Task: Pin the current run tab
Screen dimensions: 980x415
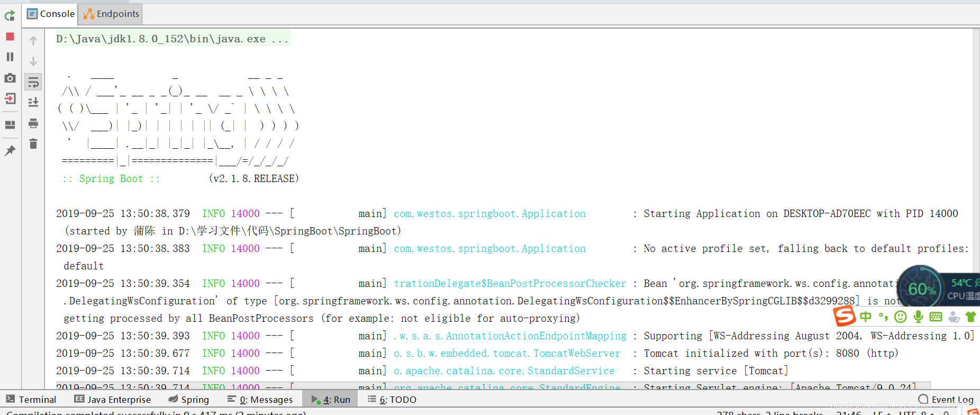Action: point(10,151)
